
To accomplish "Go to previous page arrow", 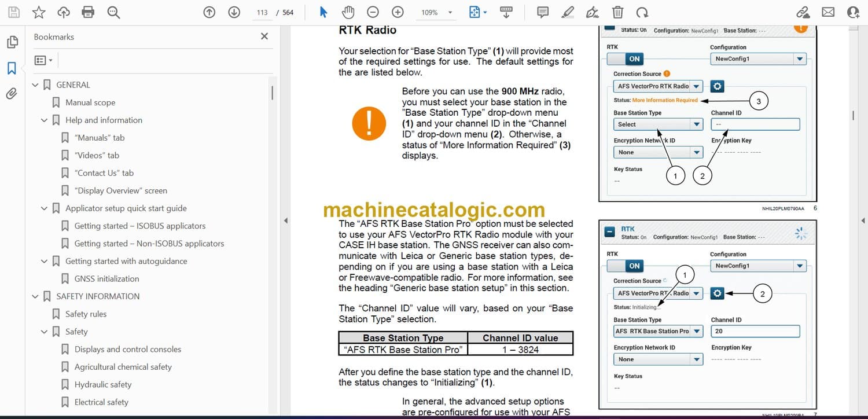I will 209,12.
